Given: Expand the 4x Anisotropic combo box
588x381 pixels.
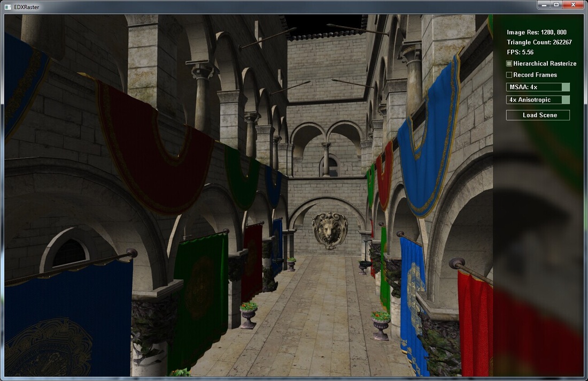Looking at the screenshot, I should coord(538,100).
